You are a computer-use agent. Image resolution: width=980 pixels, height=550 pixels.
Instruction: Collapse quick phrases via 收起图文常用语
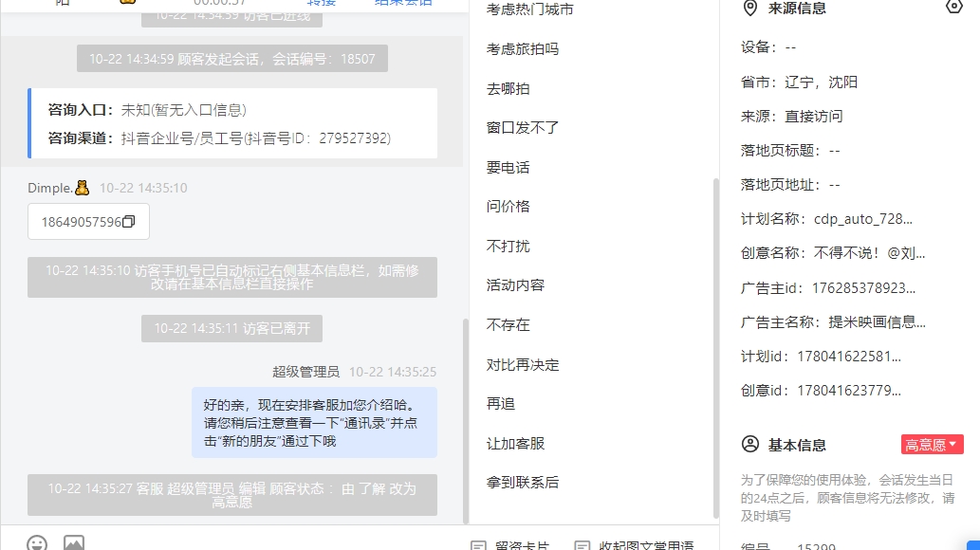635,545
